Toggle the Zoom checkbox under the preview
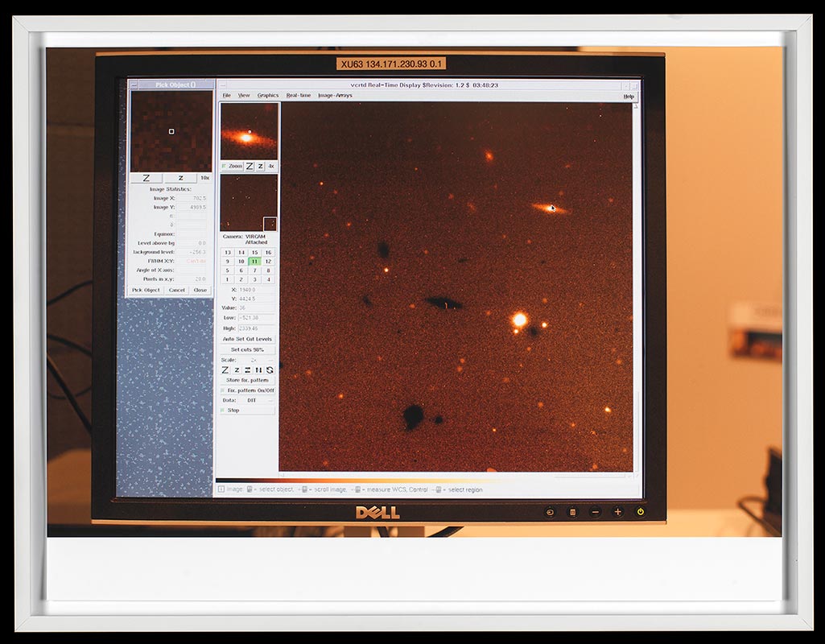 click(224, 166)
